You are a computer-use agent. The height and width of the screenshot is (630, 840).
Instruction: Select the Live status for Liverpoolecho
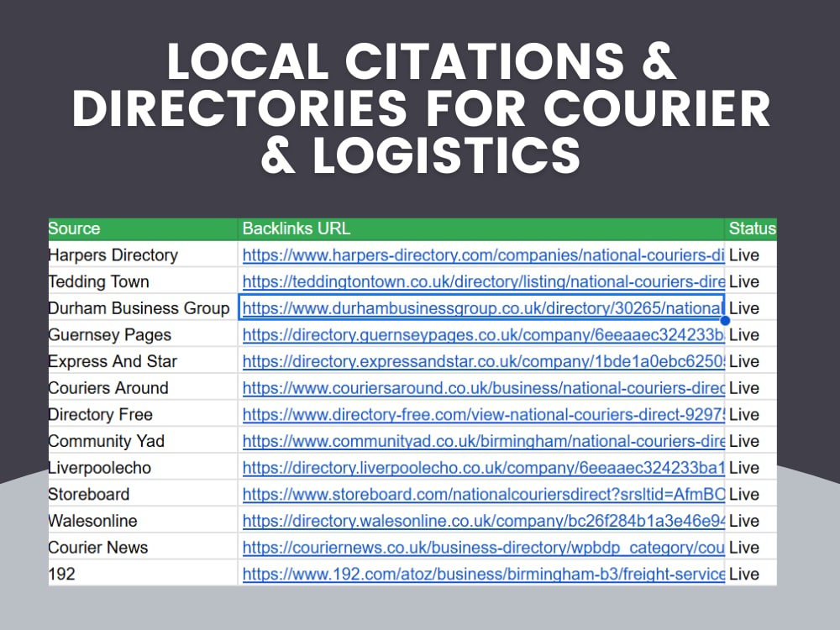751,468
